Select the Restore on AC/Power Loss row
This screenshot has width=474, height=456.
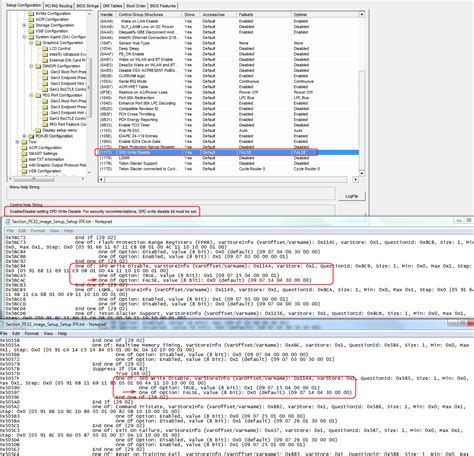[229, 92]
